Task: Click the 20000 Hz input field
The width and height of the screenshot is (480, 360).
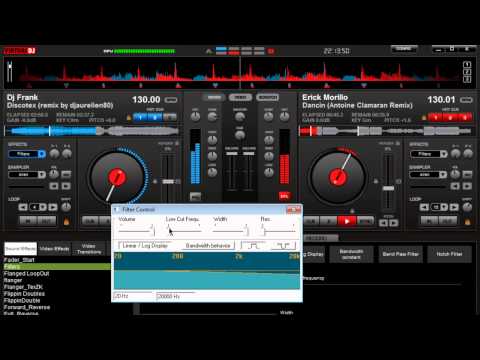Action: (x=176, y=296)
